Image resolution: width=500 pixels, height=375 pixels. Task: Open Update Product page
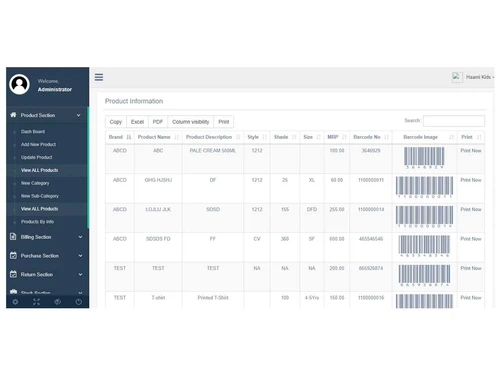pos(36,157)
